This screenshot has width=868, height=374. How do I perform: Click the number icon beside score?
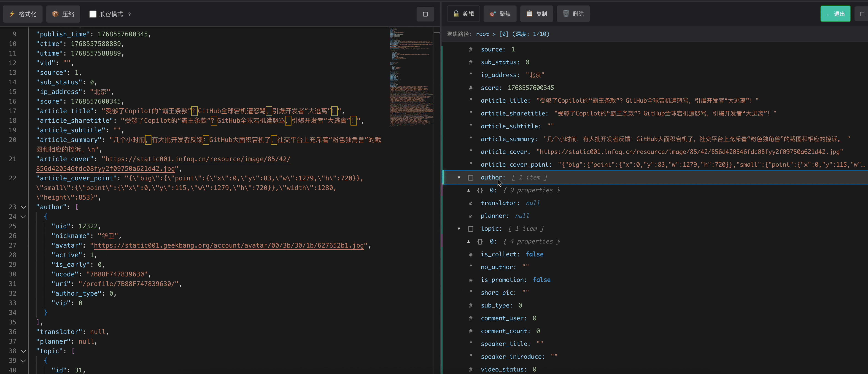tap(471, 88)
